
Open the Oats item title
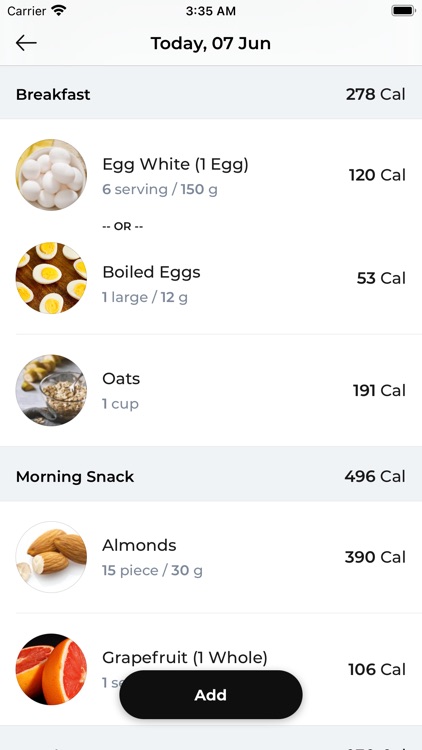(121, 378)
